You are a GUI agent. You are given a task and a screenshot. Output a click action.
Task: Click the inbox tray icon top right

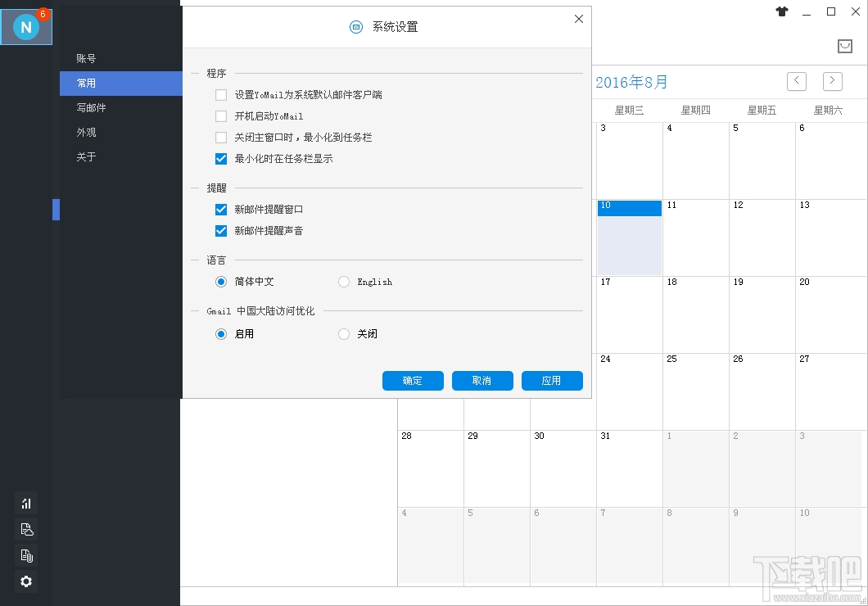click(845, 47)
